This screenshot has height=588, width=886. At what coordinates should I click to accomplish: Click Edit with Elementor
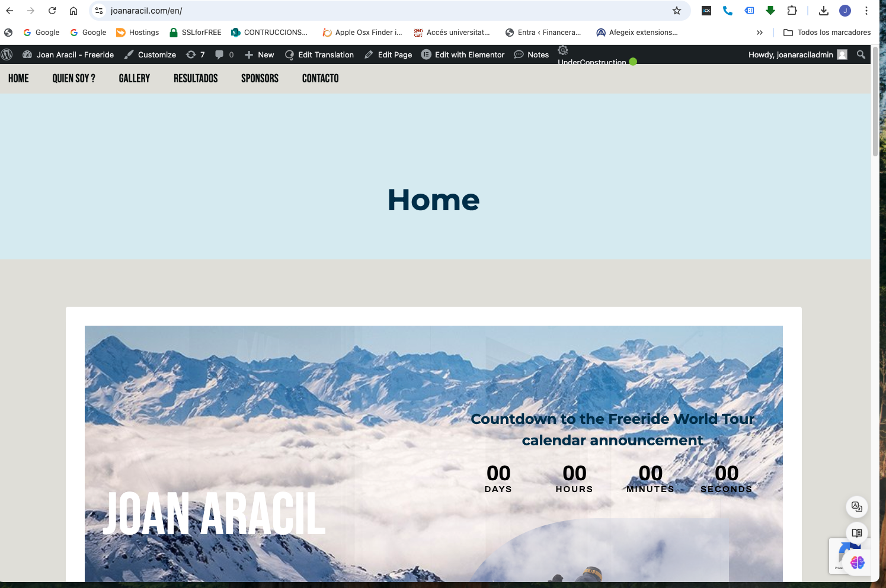click(x=463, y=54)
